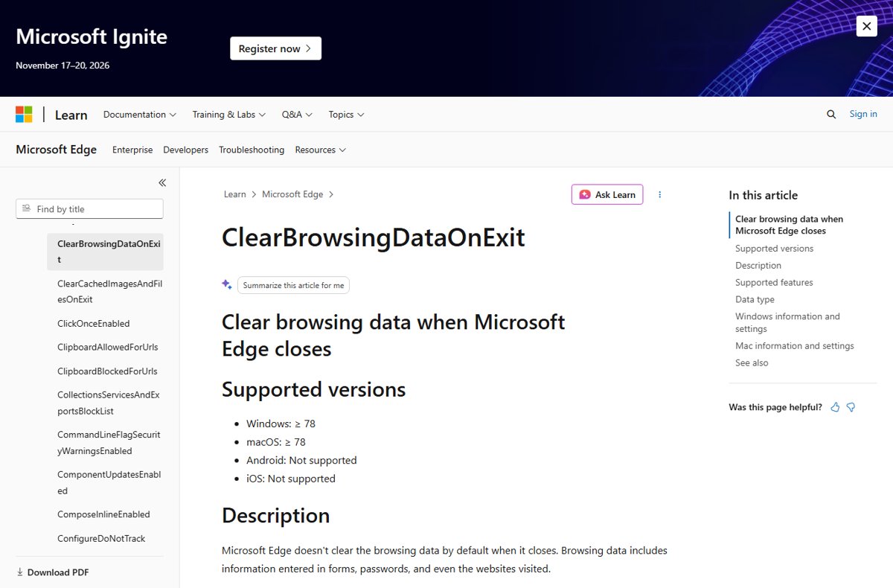Click the Ask Learn button

tap(607, 194)
